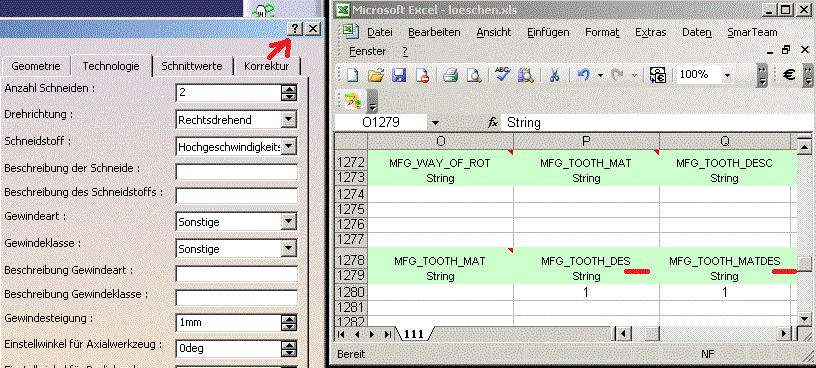Click the Euro currency icon
This screenshot has height=368, width=816.
tap(789, 75)
